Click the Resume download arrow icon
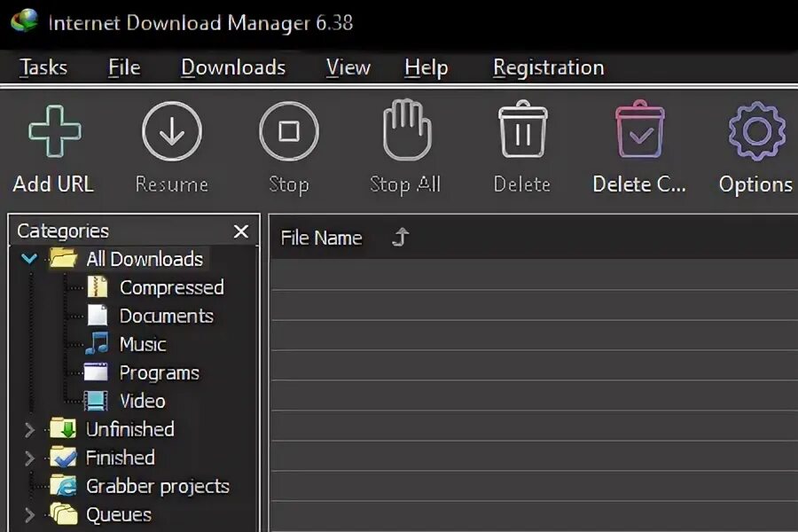The image size is (798, 532). [x=171, y=131]
